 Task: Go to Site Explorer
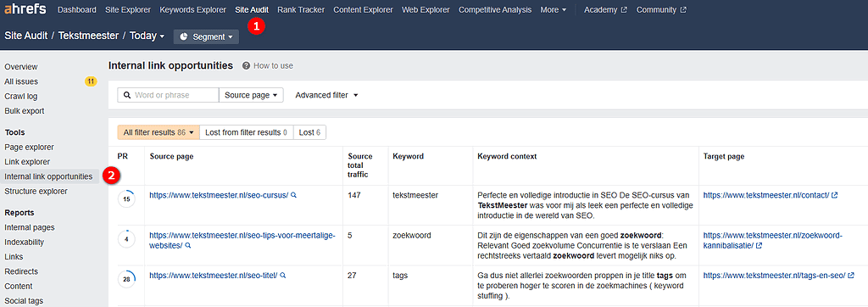(128, 10)
